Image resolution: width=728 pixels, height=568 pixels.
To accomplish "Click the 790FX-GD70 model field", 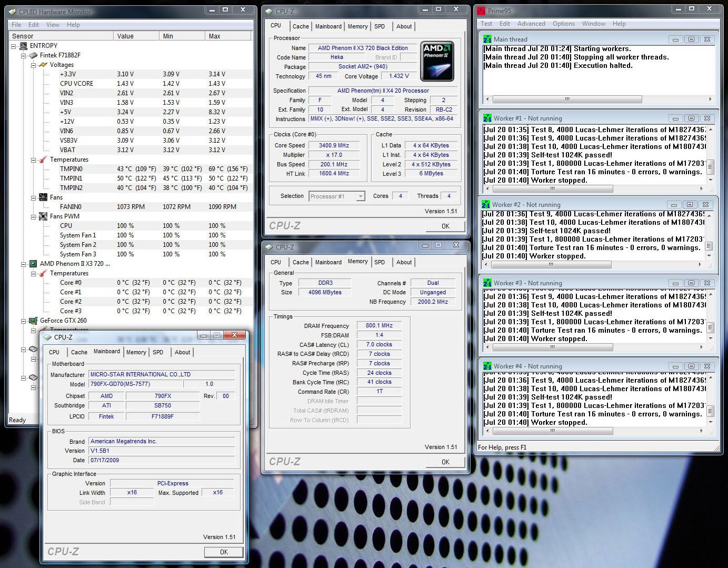I will click(x=135, y=384).
